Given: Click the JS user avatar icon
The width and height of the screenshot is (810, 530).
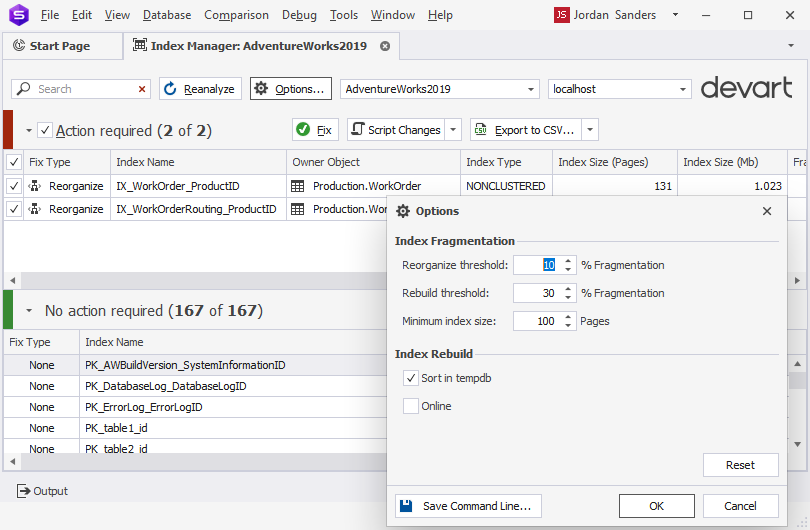Looking at the screenshot, I should tap(561, 15).
